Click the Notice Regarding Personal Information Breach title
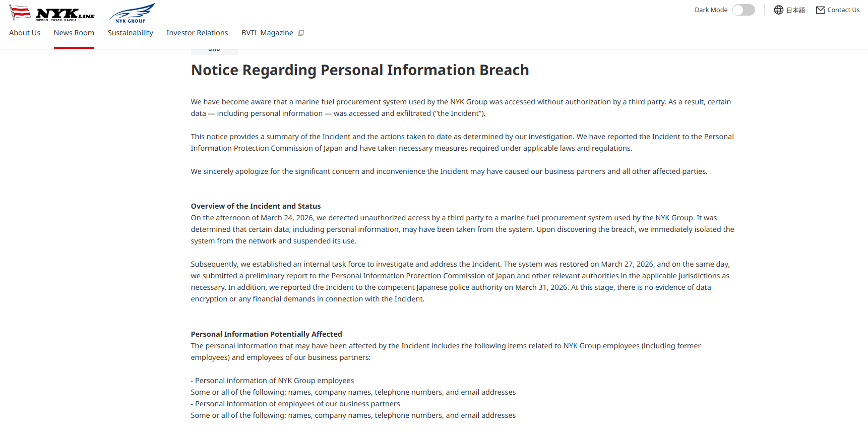 [360, 70]
